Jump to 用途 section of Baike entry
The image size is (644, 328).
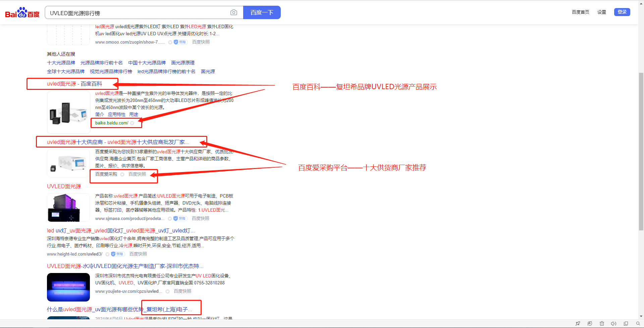(x=133, y=114)
